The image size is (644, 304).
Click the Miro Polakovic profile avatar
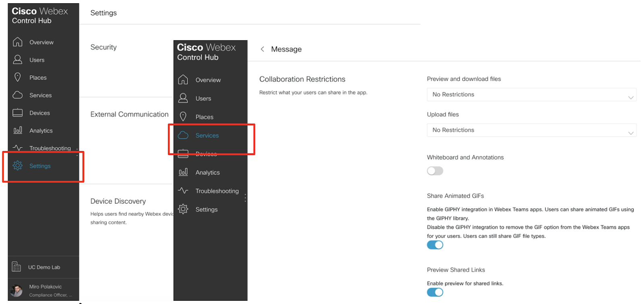coord(17,290)
